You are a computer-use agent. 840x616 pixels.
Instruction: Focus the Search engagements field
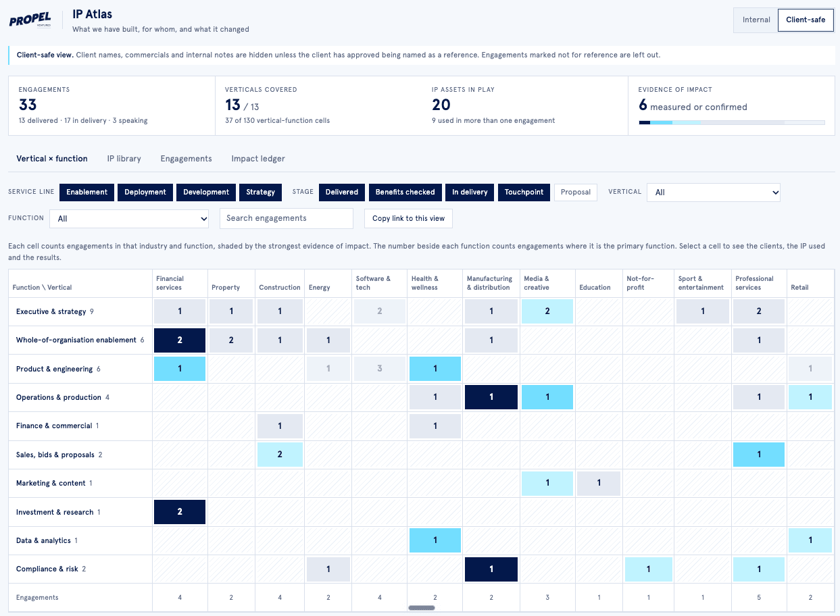(x=287, y=218)
